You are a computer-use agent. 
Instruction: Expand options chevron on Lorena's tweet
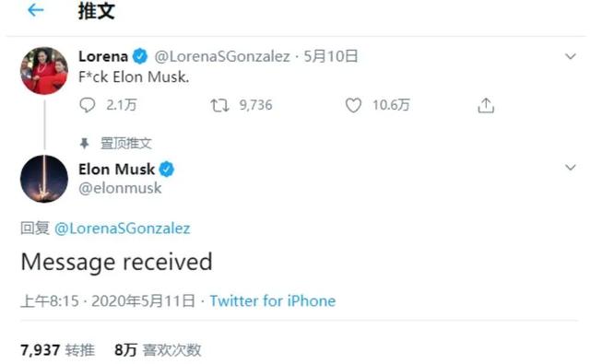click(571, 56)
